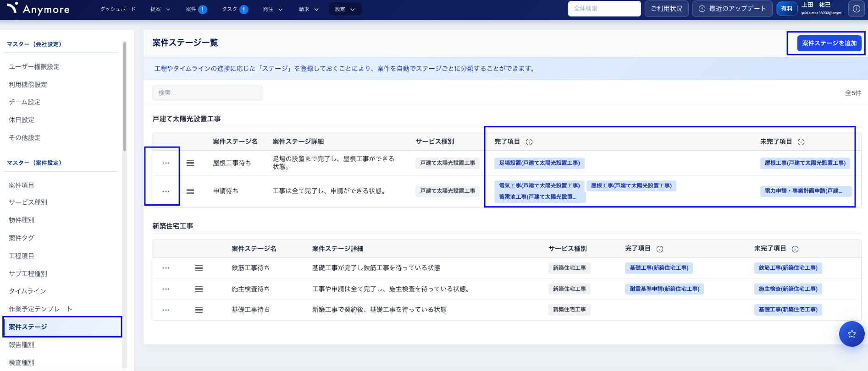
Task: Click the 全体検索 search field
Action: click(x=604, y=9)
